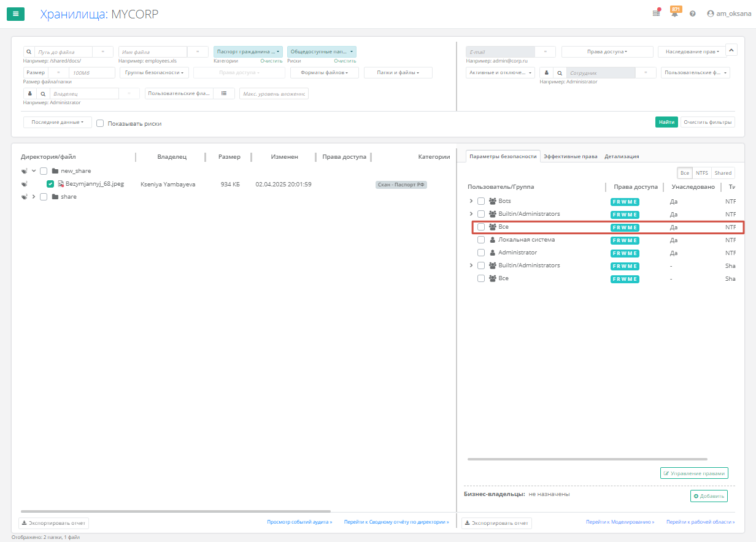Click the tags icon on new_share row
756x542 pixels.
[25, 171]
